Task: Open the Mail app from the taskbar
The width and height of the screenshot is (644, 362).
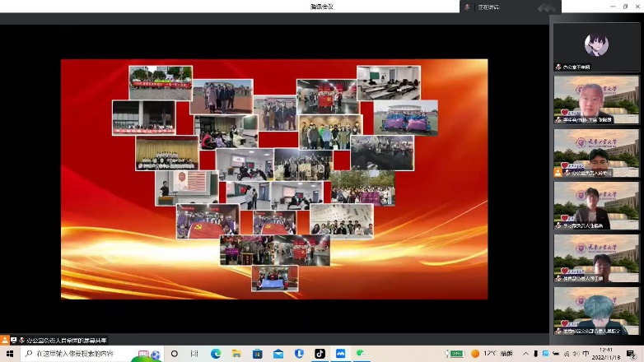Action: [278, 354]
